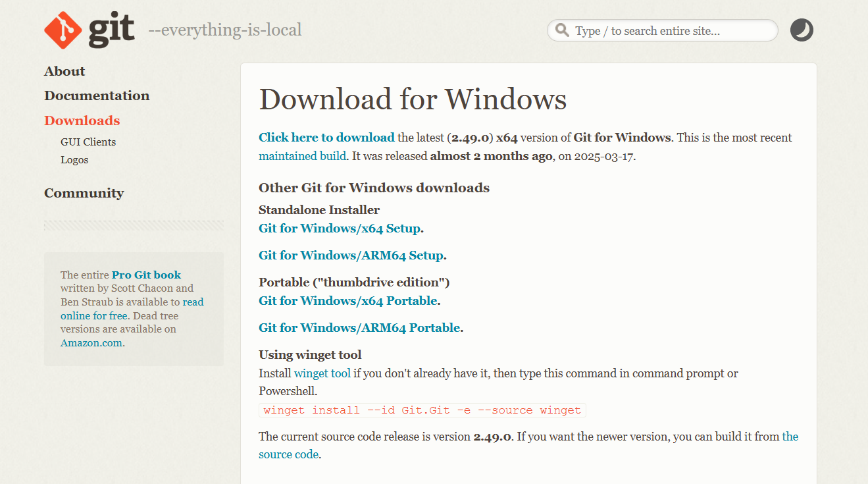Click the winget install command text

[422, 410]
